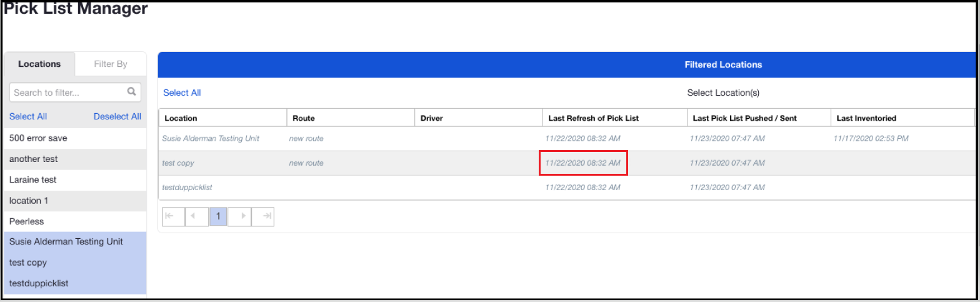980x302 pixels.
Task: Sort by Last Inventoried column
Action: coord(866,118)
